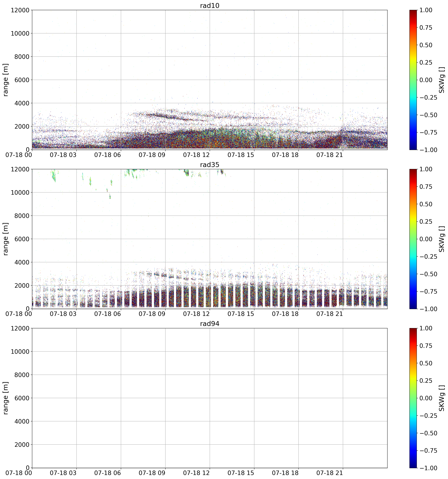Click the rad10 panel's color scale bar
This screenshot has height=479, width=448.
pos(413,80)
